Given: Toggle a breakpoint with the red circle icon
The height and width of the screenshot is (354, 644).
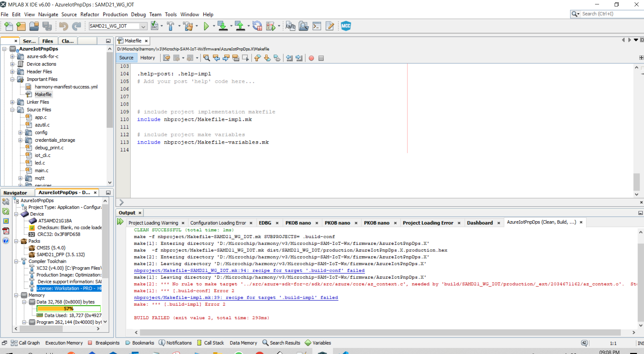Looking at the screenshot, I should click(311, 58).
